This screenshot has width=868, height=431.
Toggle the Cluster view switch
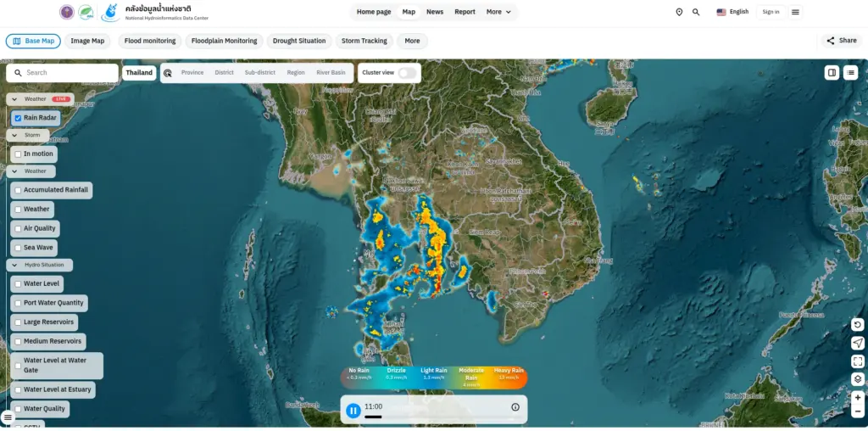[x=407, y=73]
